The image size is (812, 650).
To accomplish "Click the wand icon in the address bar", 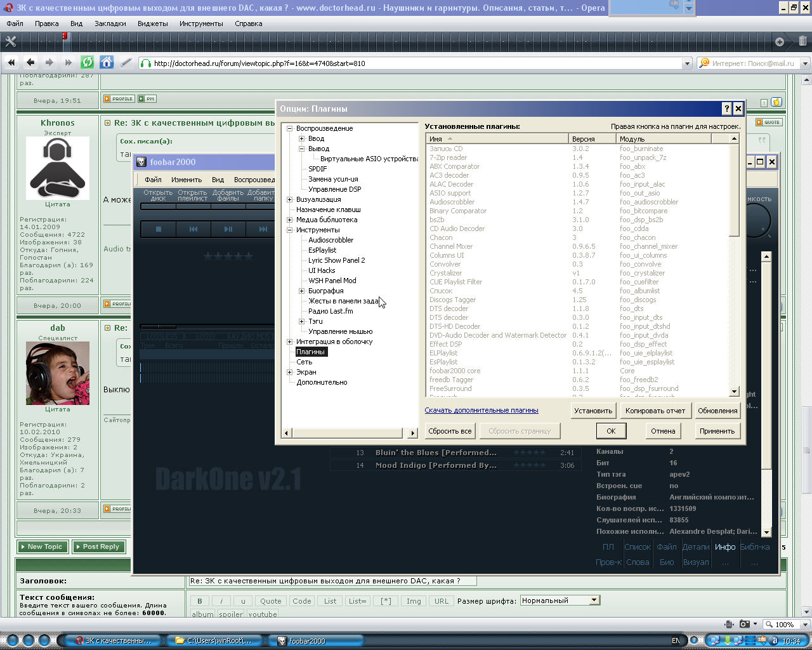I will pyautogui.click(x=126, y=62).
